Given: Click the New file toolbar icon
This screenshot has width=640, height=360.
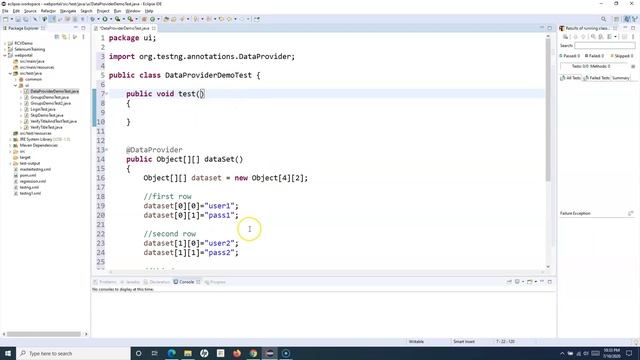Looking at the screenshot, I should (6, 19).
